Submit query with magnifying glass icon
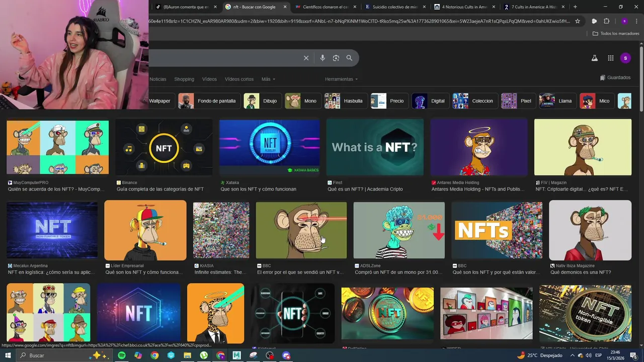Viewport: 644px width, 362px height. tap(349, 58)
